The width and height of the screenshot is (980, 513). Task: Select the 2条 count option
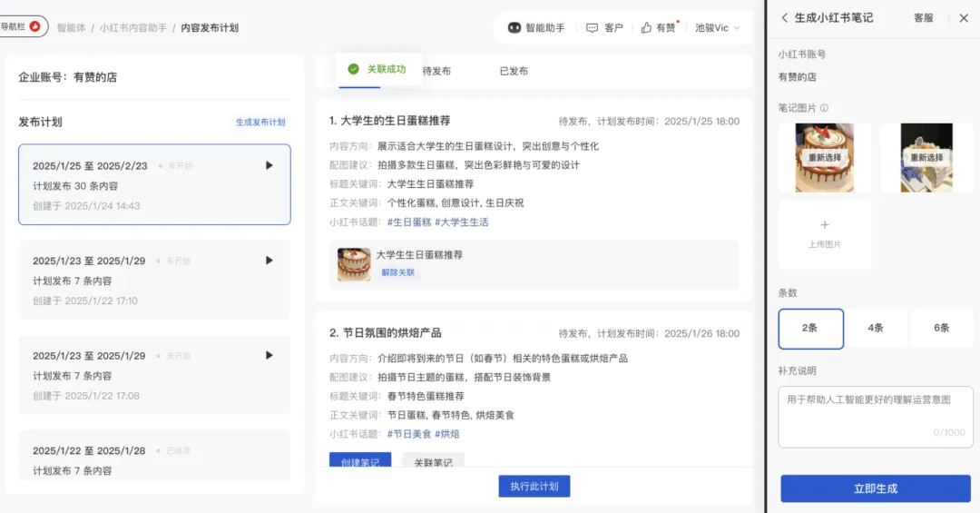coord(810,328)
